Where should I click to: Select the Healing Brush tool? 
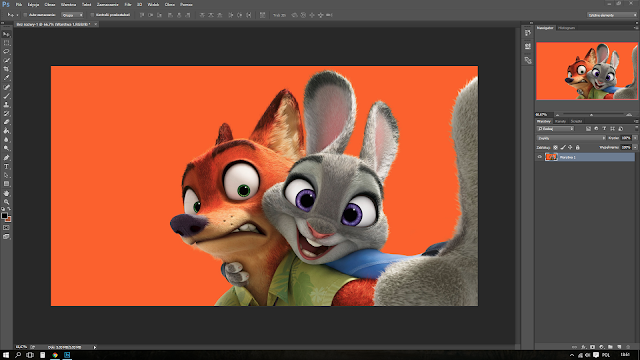6,87
